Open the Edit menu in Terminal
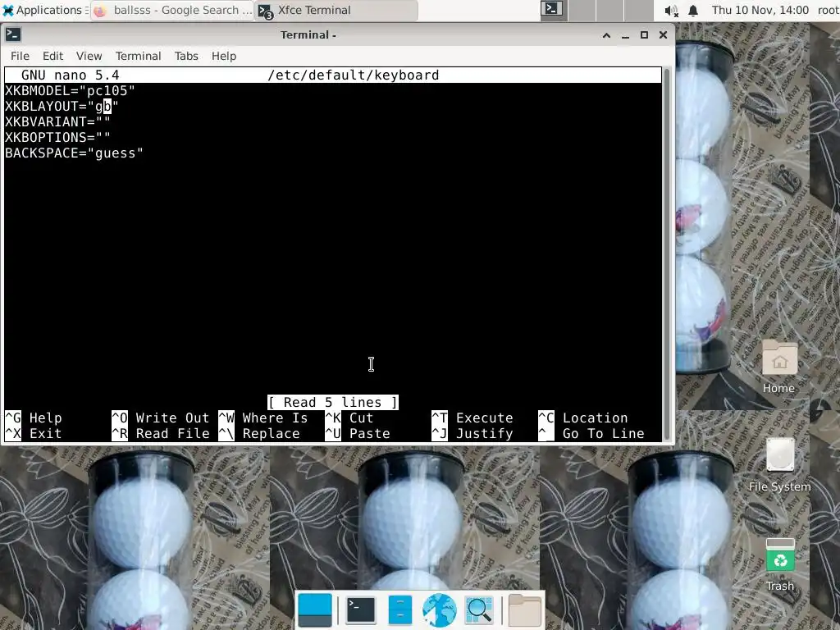The width and height of the screenshot is (840, 630). [52, 57]
